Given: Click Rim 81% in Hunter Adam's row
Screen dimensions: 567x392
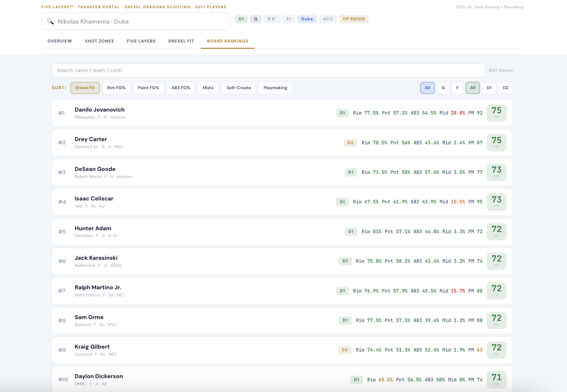Looking at the screenshot, I should click(372, 232).
